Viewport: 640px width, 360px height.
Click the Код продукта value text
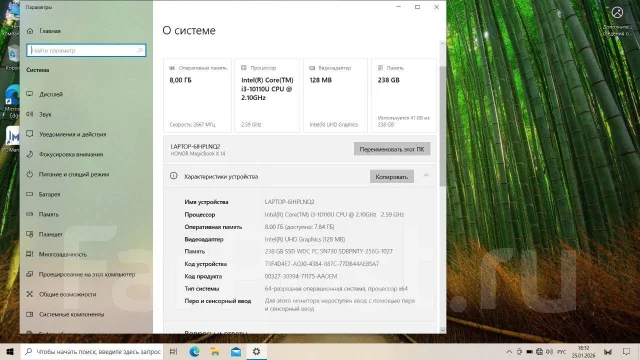[x=301, y=276]
